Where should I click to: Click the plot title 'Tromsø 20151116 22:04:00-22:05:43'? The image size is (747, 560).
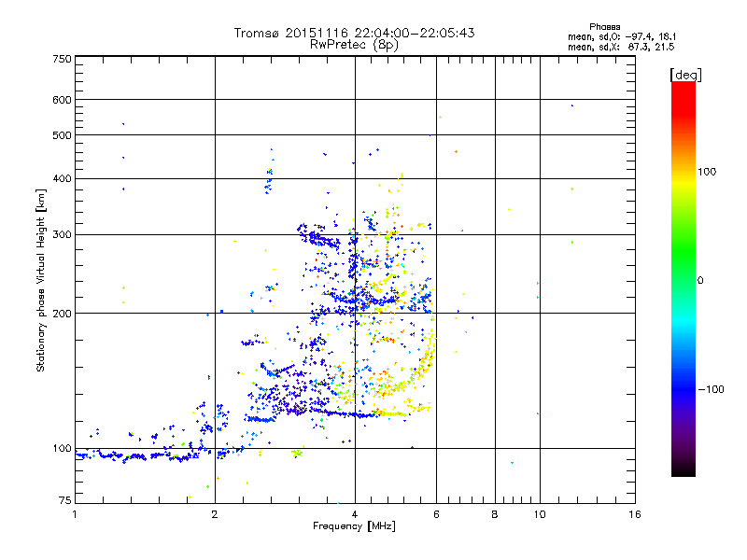354,33
